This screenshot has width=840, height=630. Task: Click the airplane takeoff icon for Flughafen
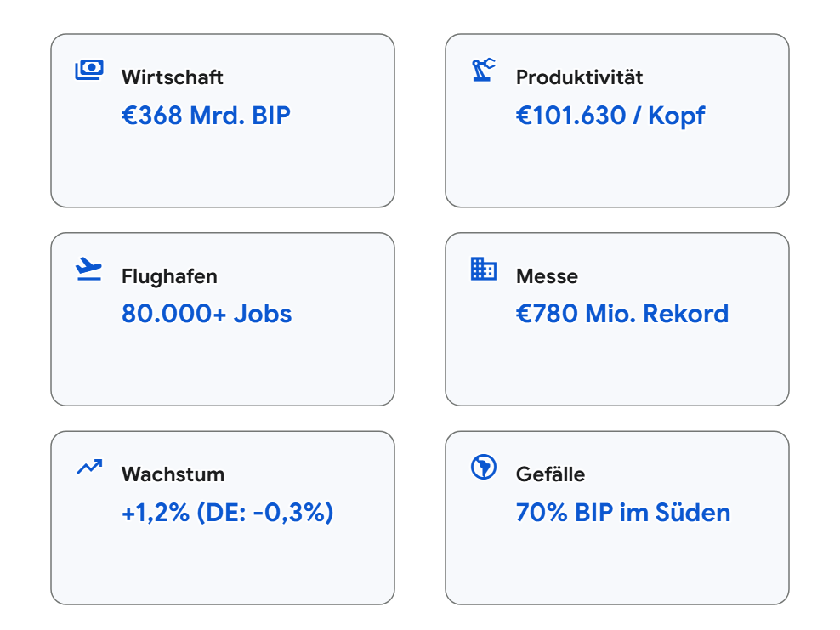89,269
